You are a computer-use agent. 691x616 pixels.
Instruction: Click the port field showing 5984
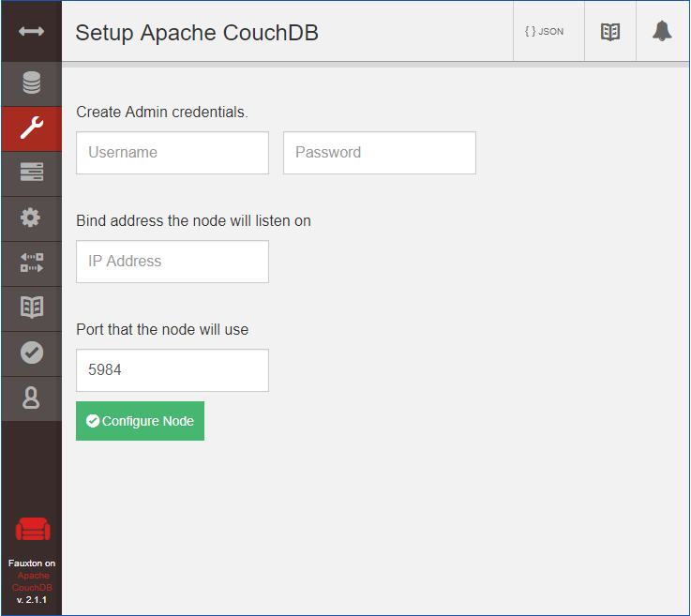coord(173,370)
